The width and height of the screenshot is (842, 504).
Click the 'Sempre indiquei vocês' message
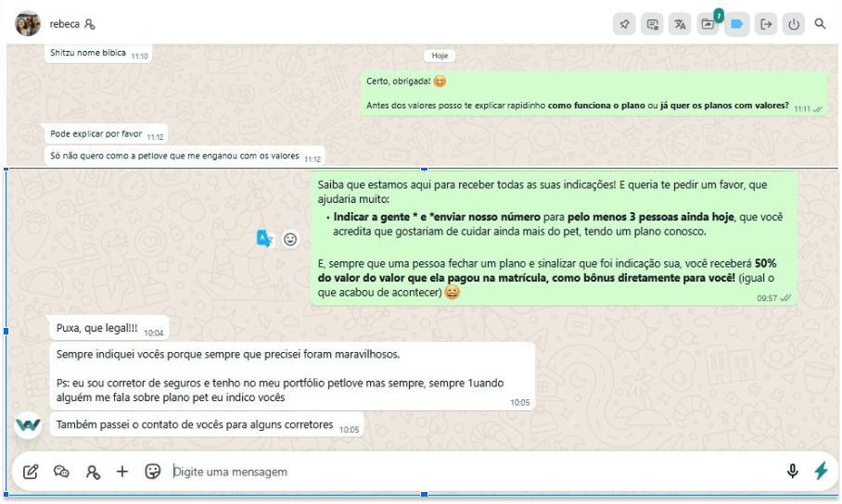tap(292, 376)
